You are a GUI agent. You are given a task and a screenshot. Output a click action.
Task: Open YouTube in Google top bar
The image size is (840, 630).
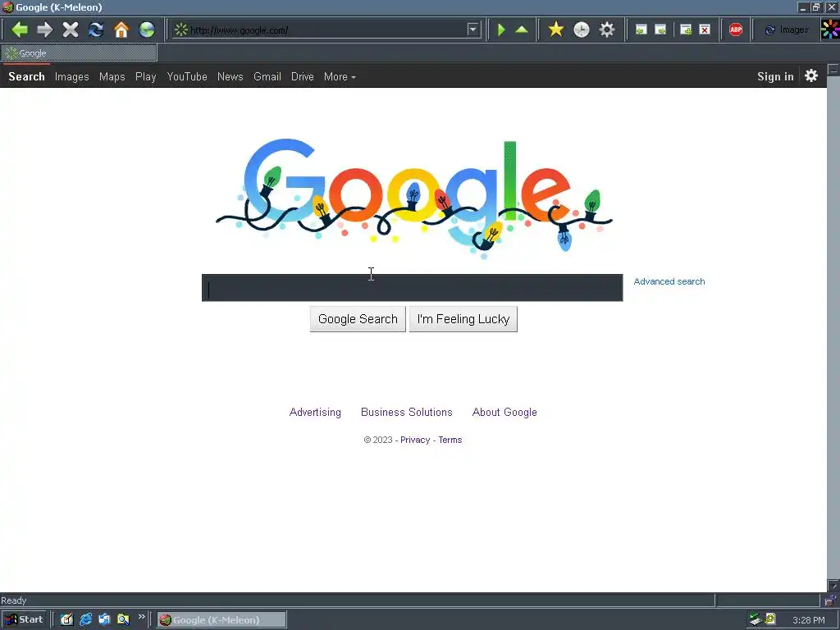click(187, 76)
